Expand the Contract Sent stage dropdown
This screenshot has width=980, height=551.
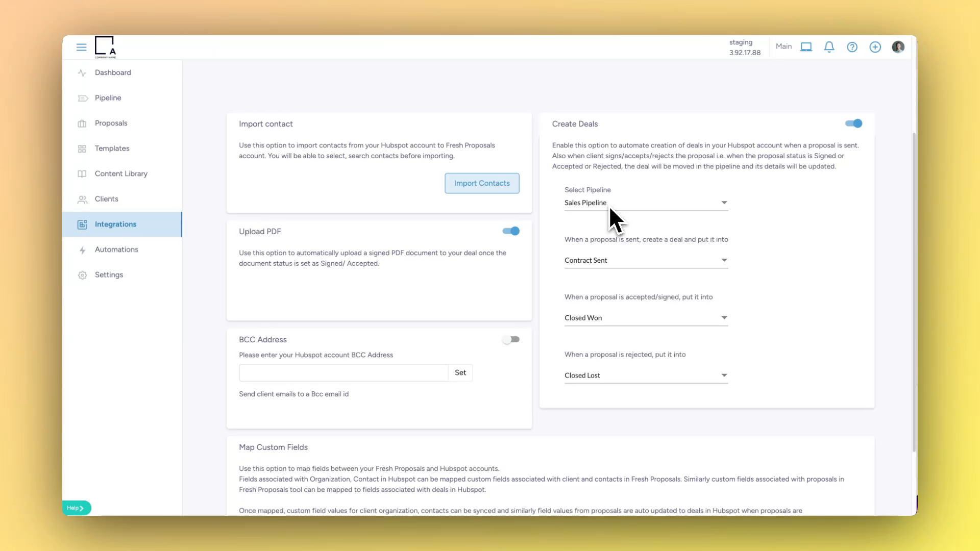click(x=646, y=261)
